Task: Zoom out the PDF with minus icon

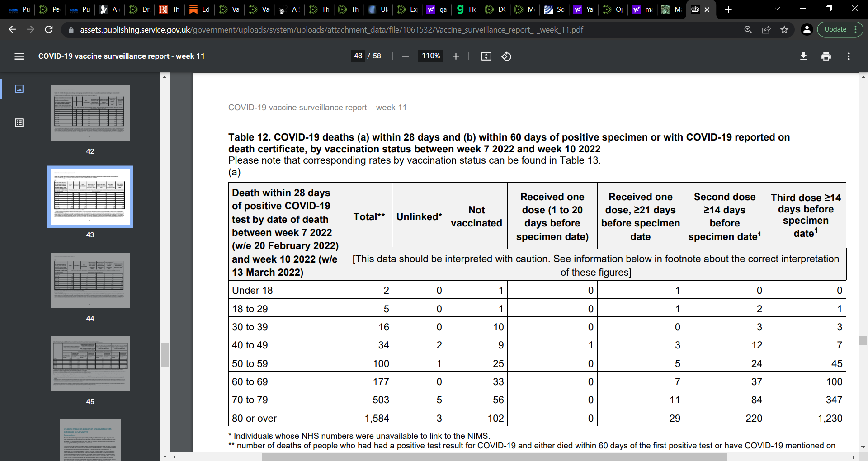Action: pyautogui.click(x=406, y=56)
